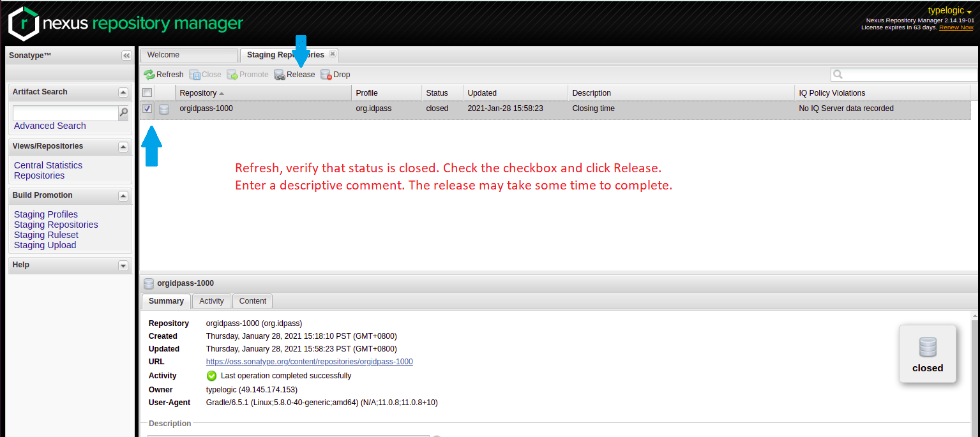Click the Release toolbar button
This screenshot has height=437, width=980.
coord(295,75)
